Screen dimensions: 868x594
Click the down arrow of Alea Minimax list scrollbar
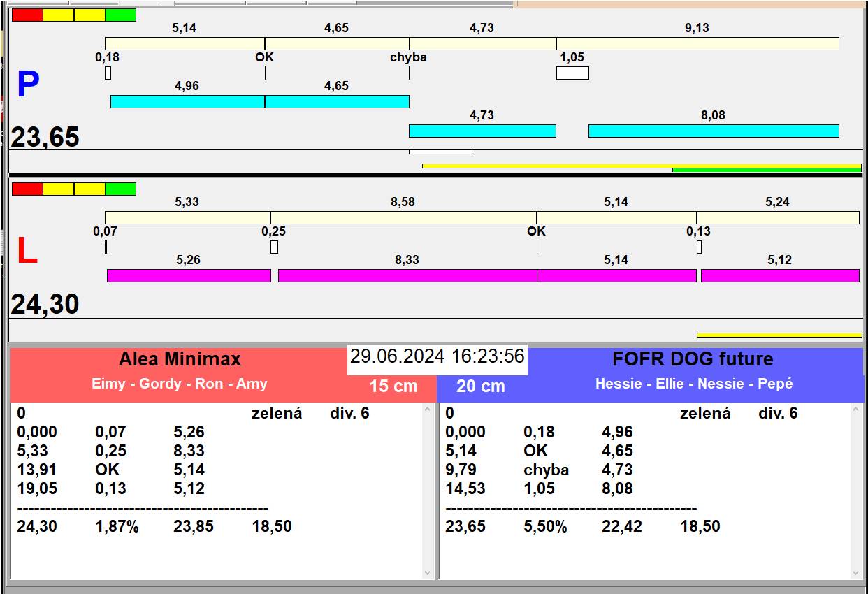[x=428, y=572]
